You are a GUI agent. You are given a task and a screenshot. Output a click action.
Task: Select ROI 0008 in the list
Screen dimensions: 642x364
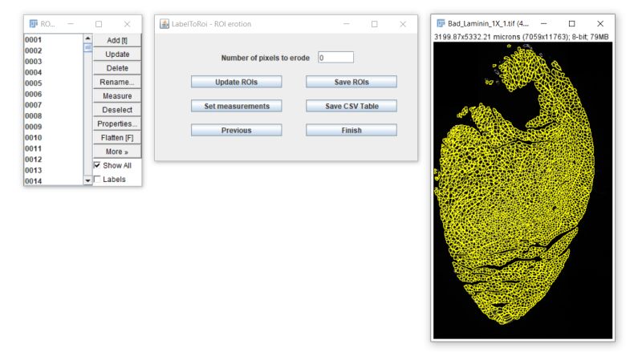click(x=53, y=115)
